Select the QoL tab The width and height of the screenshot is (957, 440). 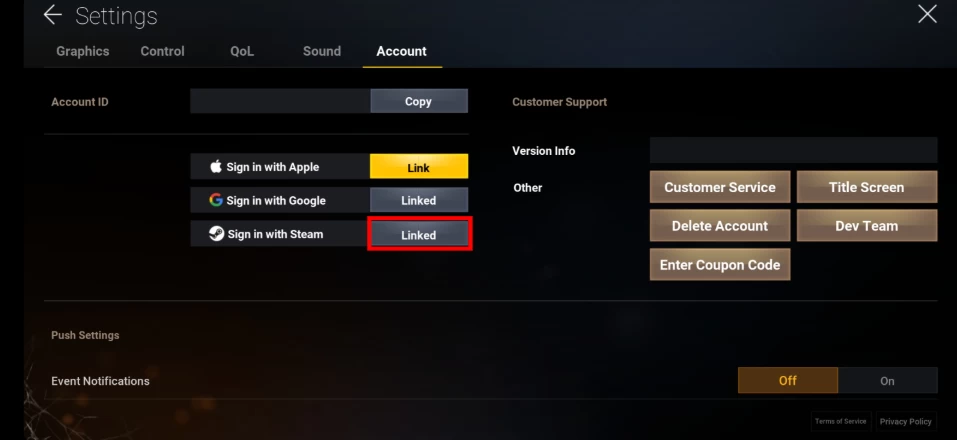(242, 51)
